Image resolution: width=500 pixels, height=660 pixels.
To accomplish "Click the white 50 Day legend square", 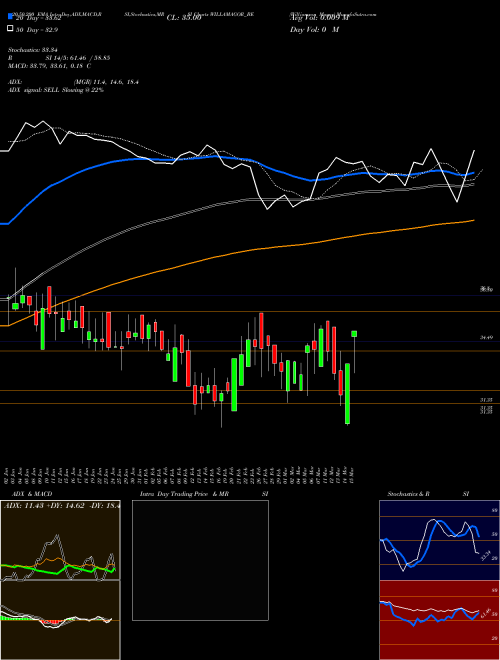I will (11, 29).
